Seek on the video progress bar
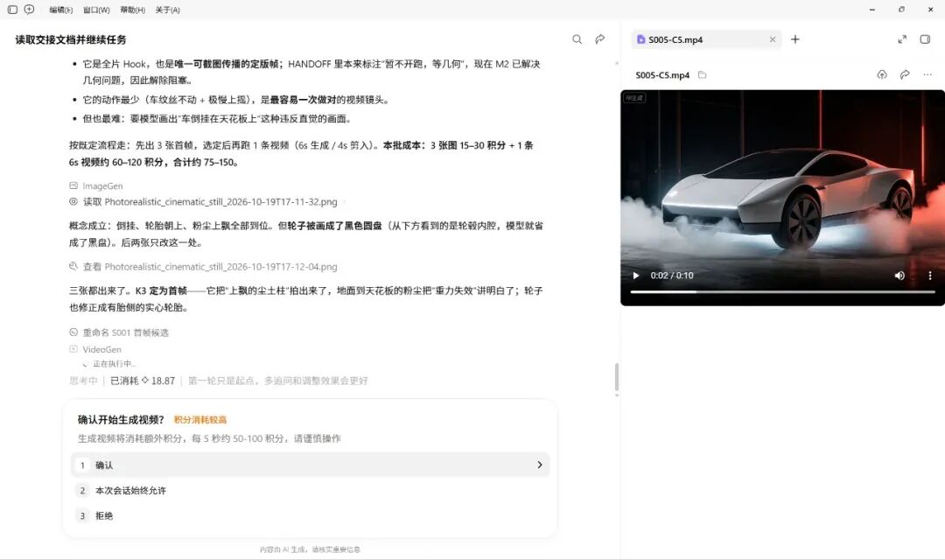This screenshot has width=945, height=560. coord(782,291)
